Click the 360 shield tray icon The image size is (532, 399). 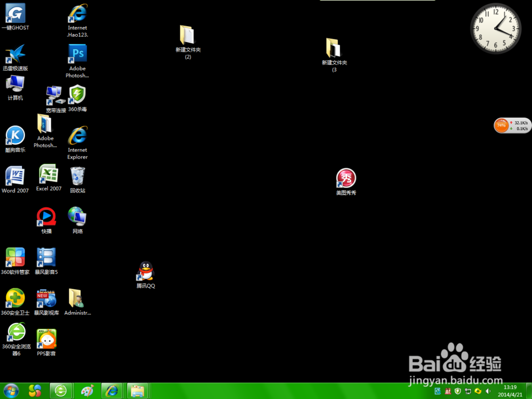[458, 391]
